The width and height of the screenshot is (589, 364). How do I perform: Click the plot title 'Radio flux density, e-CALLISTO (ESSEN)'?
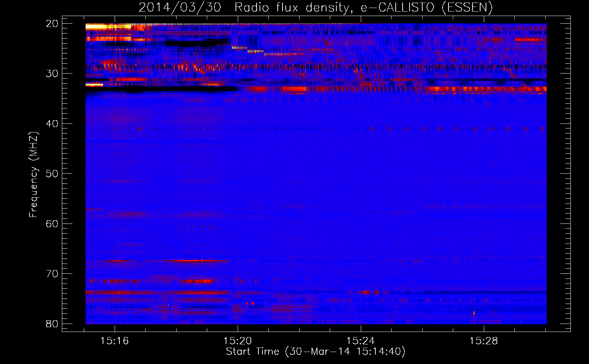click(x=363, y=8)
